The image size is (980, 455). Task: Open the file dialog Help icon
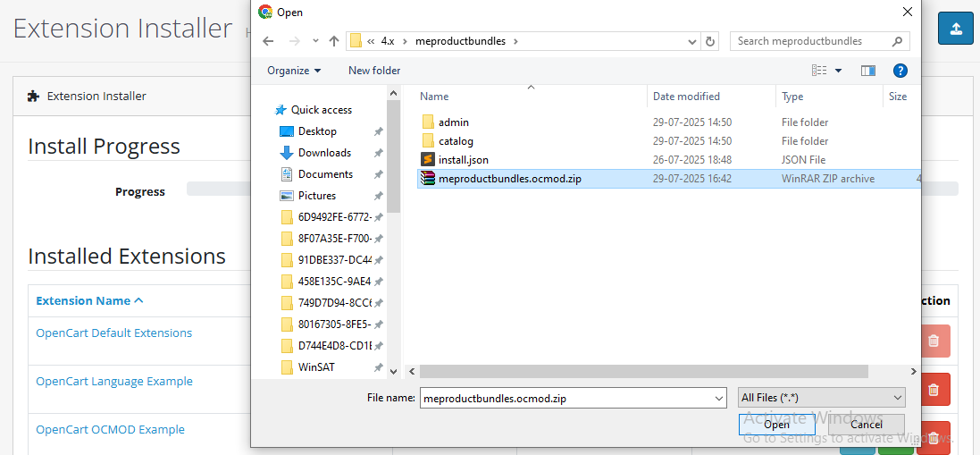[x=900, y=71]
